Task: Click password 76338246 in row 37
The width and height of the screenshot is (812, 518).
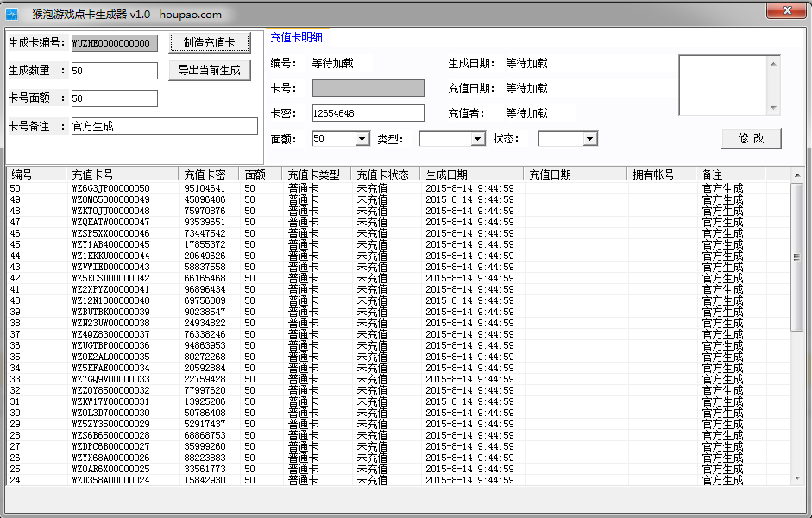Action: [x=205, y=334]
